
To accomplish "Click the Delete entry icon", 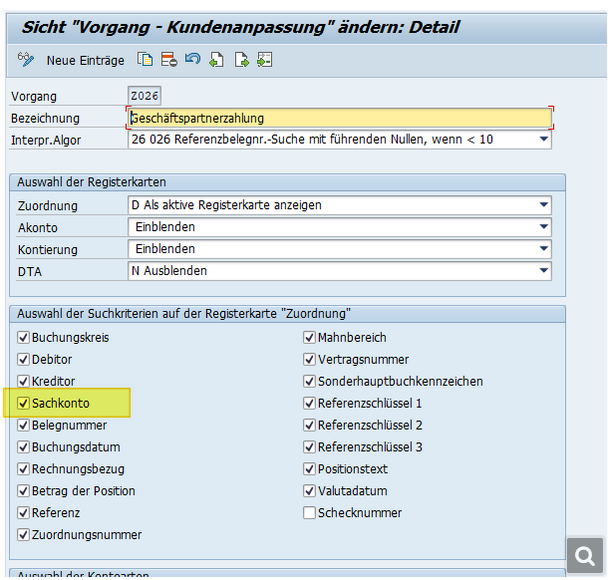I will point(169,60).
